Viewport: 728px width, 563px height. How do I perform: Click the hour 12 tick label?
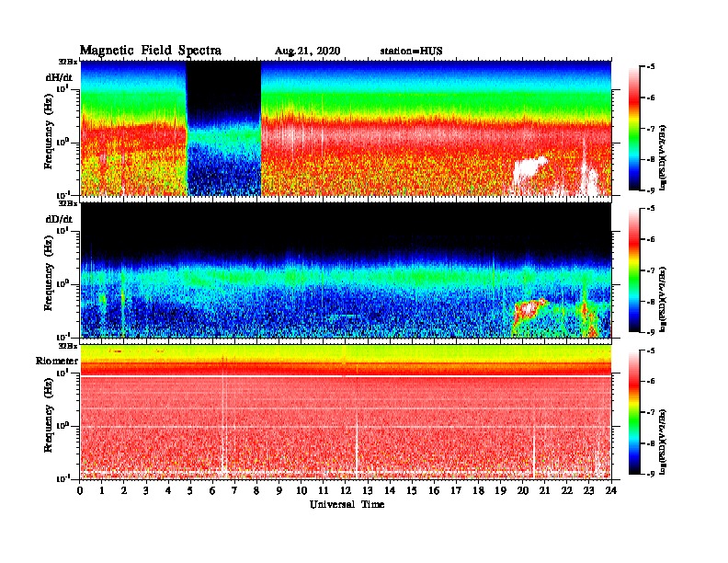pos(346,490)
